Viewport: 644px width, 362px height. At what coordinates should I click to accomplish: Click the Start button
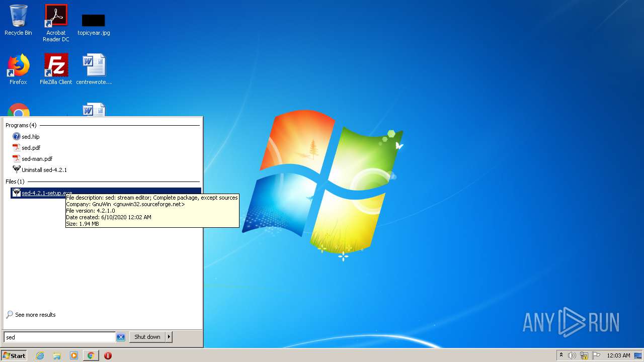click(x=14, y=355)
